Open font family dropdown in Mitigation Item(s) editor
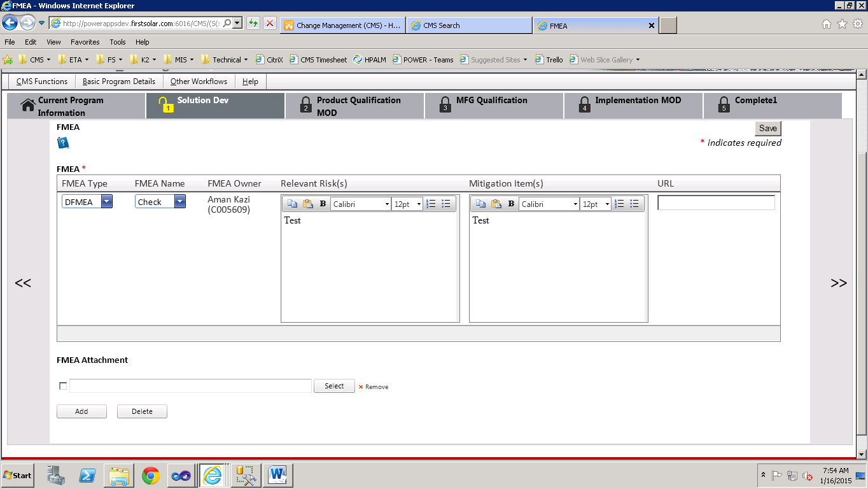Viewport: 868px width, 489px height. [x=549, y=204]
